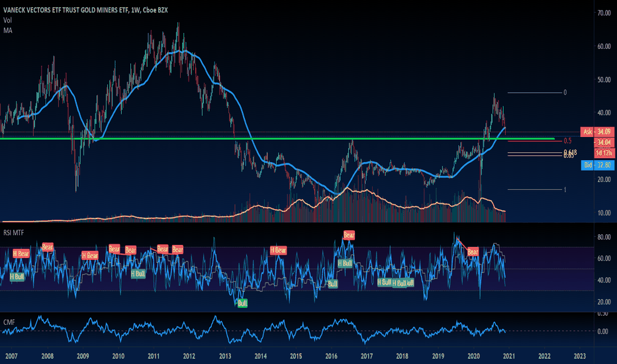Click the 2017 year on the time axis

pyautogui.click(x=367, y=356)
